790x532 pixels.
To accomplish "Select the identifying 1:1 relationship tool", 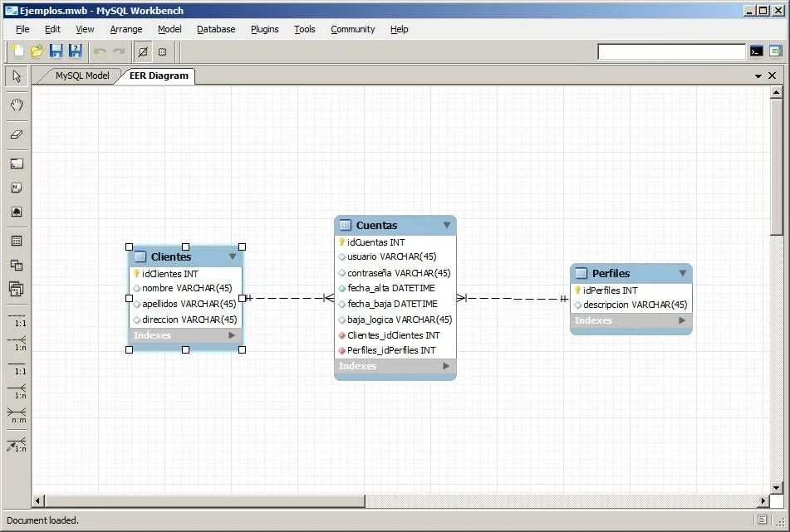I will pyautogui.click(x=17, y=368).
